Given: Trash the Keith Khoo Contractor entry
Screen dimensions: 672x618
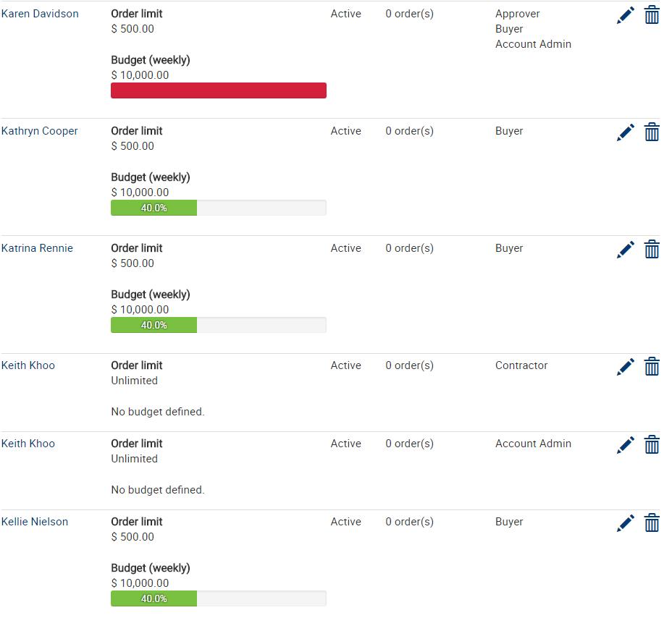Looking at the screenshot, I should (652, 367).
